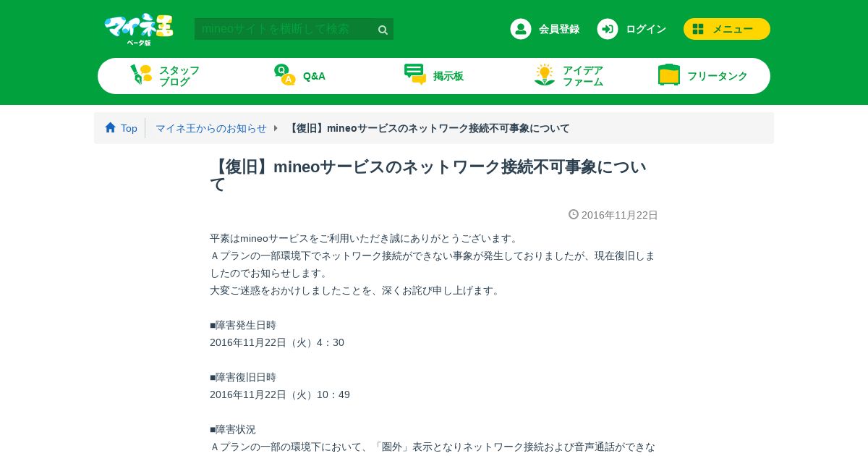This screenshot has width=868, height=456.
Task: Click the ログイン arrow icon
Action: tap(608, 29)
